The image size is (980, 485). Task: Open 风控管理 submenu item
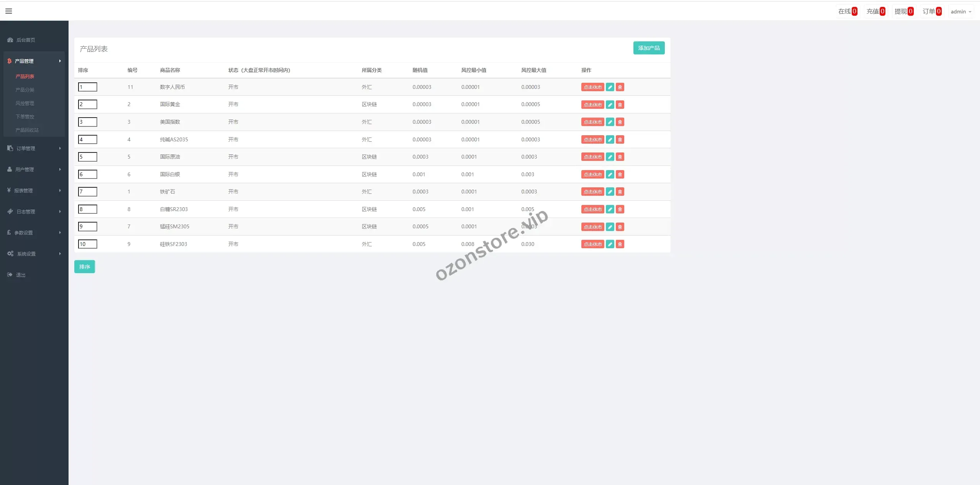click(25, 103)
